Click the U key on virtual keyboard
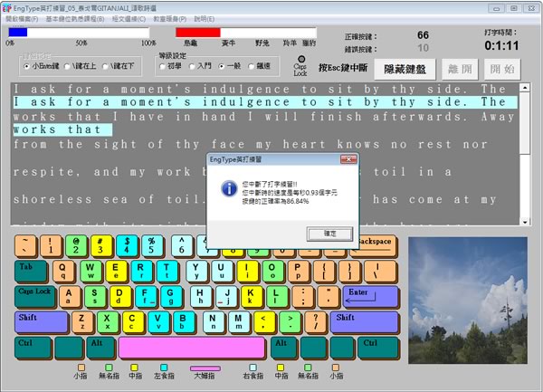The height and width of the screenshot is (392, 543). (222, 272)
